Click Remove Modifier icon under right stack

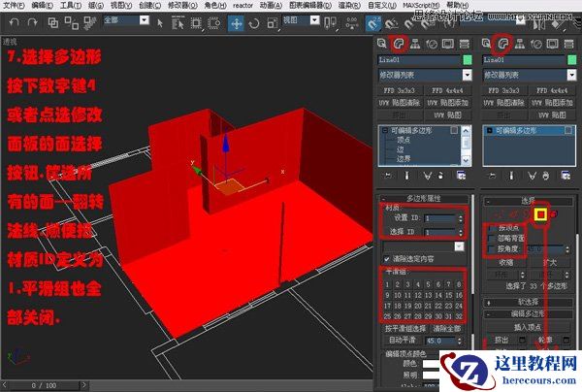(545, 176)
